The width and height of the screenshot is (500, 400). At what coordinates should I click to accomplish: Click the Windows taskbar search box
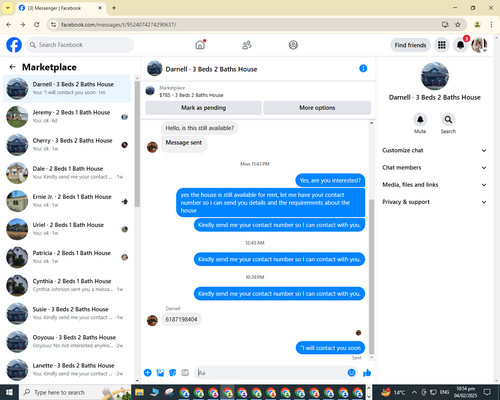(x=75, y=392)
